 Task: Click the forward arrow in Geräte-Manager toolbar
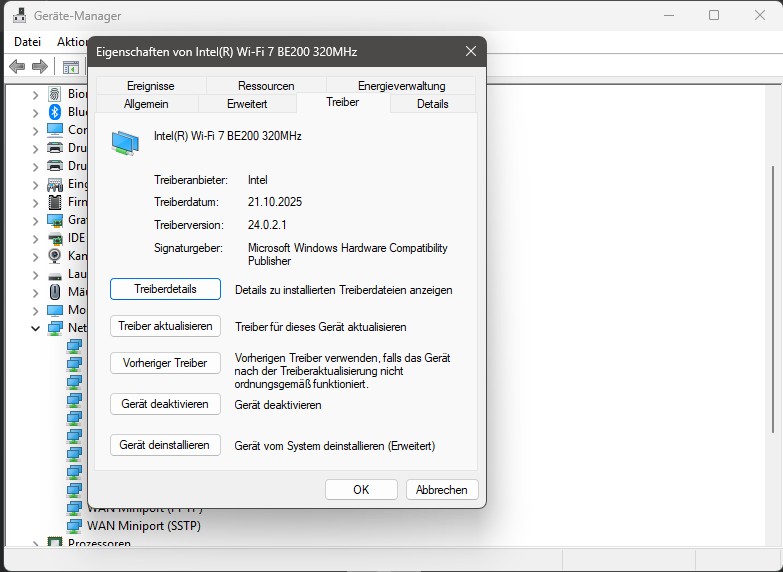(39, 66)
